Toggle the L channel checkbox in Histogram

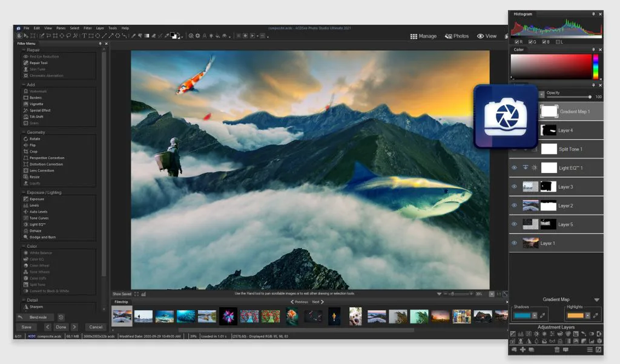tap(558, 42)
